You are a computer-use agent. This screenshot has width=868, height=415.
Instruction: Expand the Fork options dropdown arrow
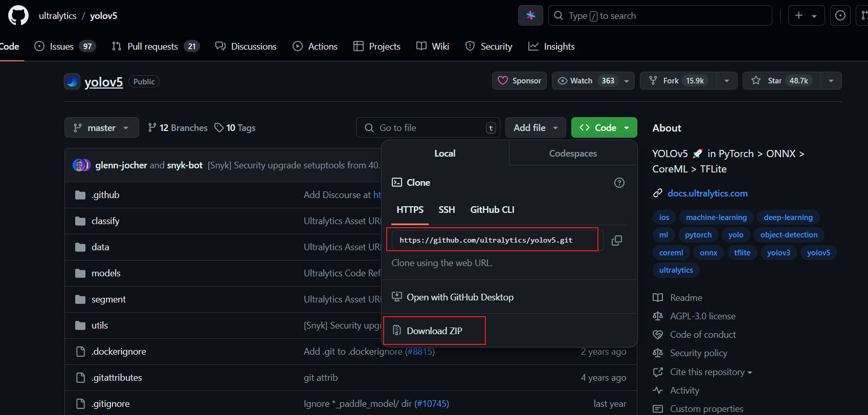727,81
